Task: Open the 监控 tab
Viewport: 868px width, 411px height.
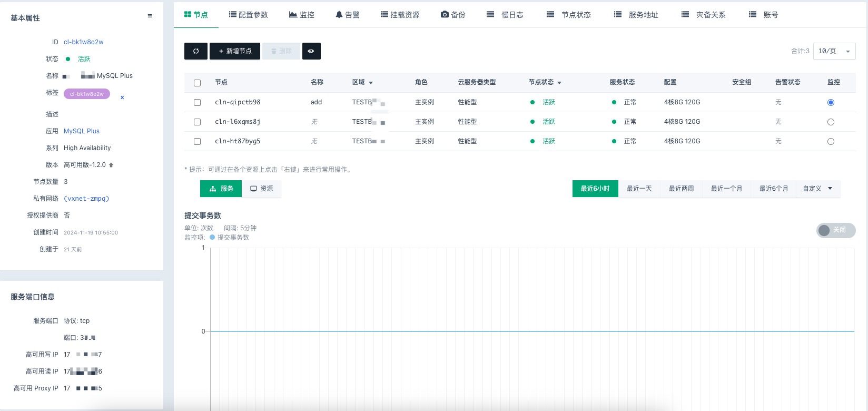Action: point(302,15)
